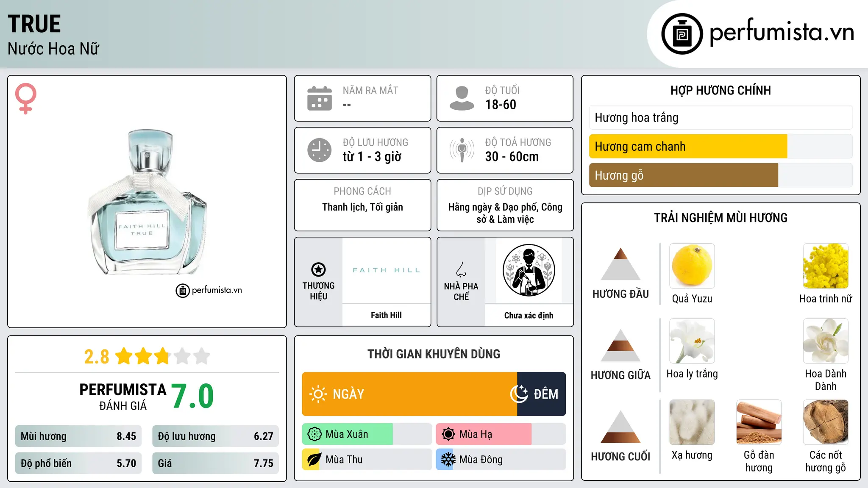
Task: Select the Hoa trinh nữ note image
Action: click(826, 266)
